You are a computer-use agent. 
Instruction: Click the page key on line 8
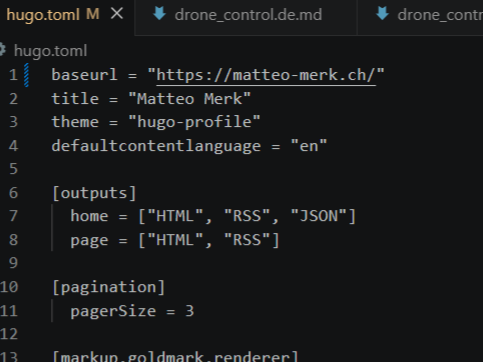click(89, 240)
